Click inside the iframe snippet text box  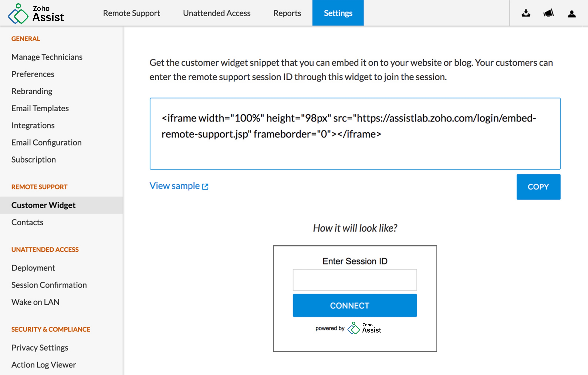point(355,133)
